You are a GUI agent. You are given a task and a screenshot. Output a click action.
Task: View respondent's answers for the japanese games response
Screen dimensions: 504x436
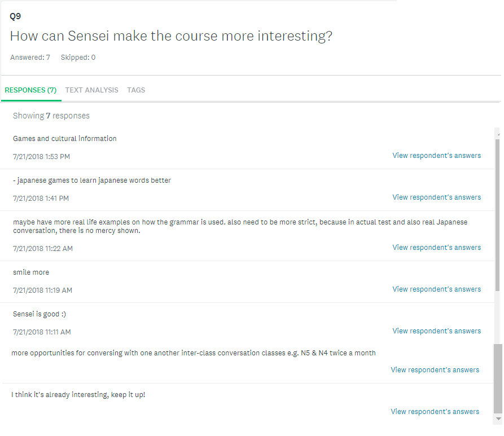436,197
